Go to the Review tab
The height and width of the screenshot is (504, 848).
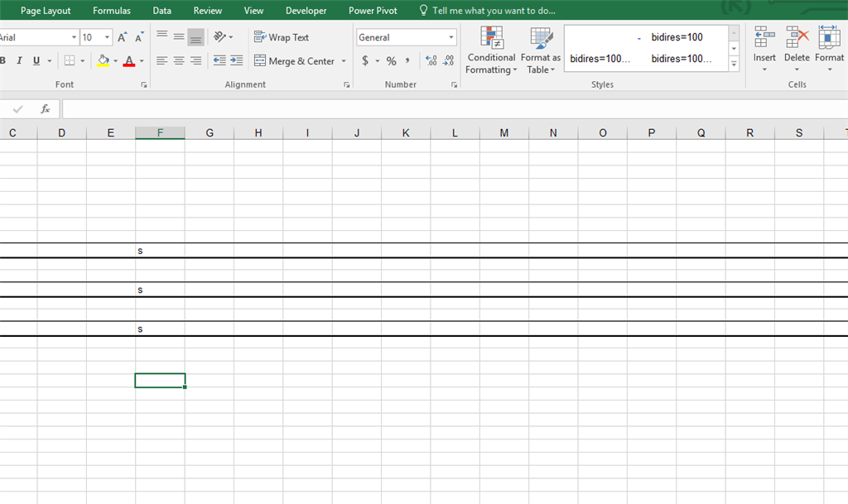(208, 10)
